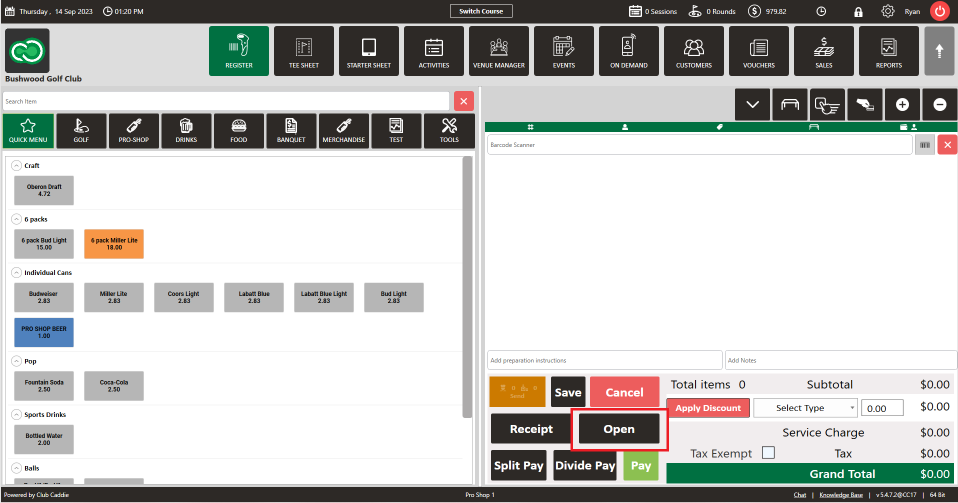Open settings via the gear icon
The image size is (958, 503).
(x=887, y=12)
